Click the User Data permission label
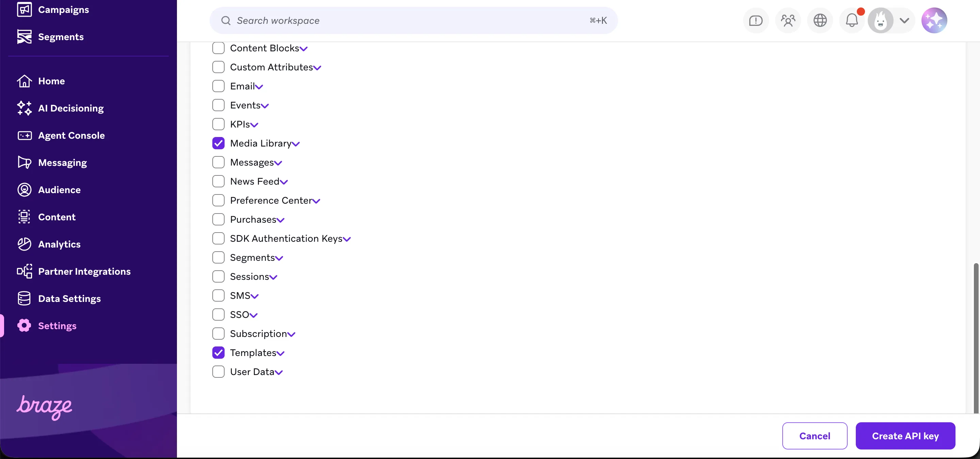This screenshot has width=980, height=459. (x=252, y=372)
